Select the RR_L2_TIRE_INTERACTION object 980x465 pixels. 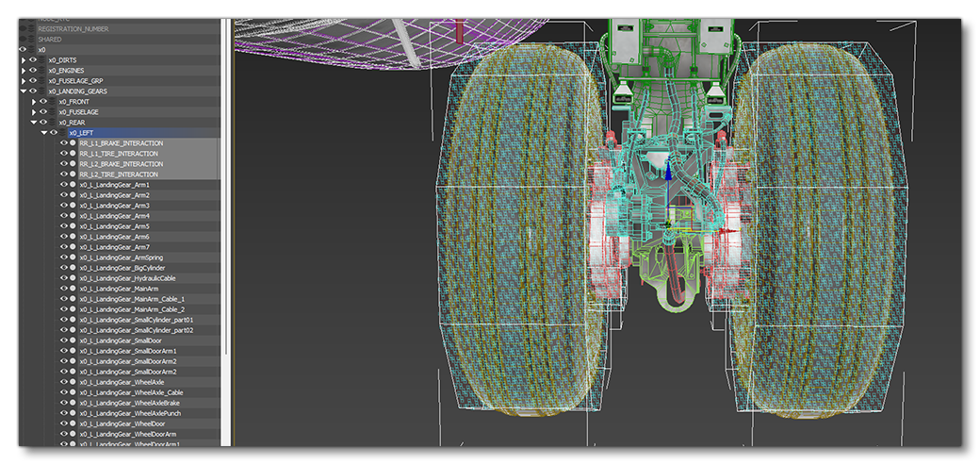coord(119,174)
